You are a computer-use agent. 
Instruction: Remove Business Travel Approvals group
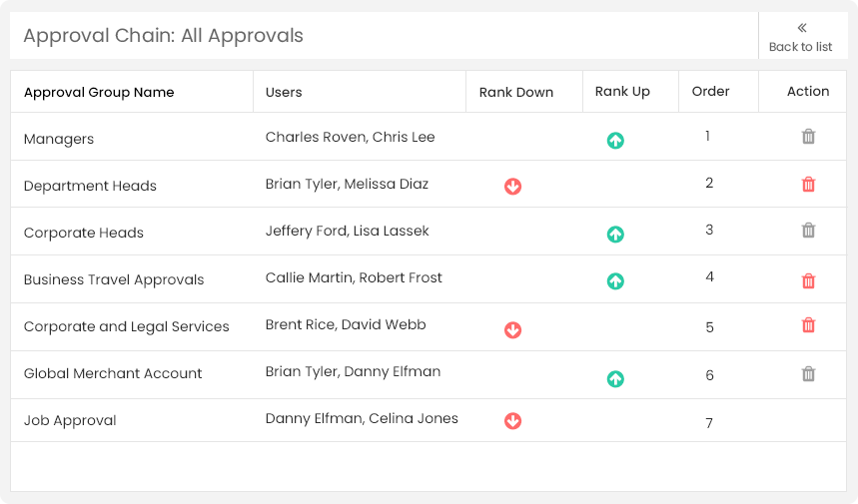click(x=808, y=280)
